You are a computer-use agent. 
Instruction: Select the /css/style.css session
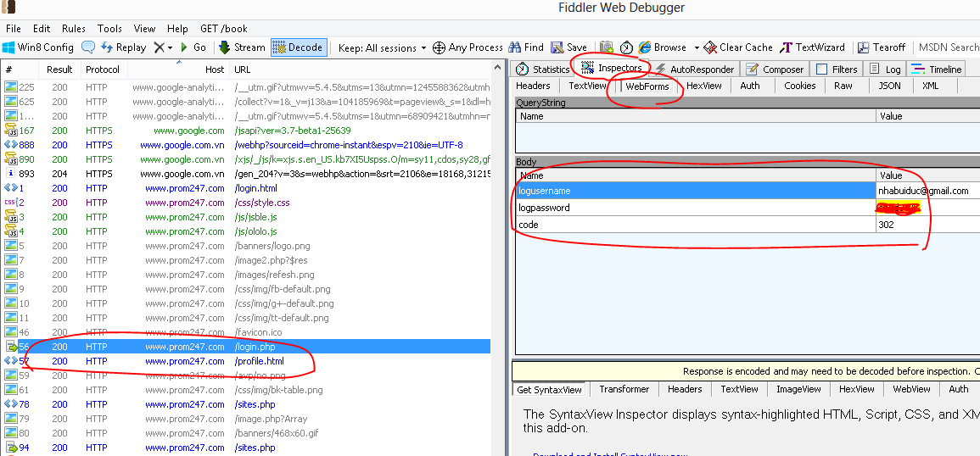point(247,203)
